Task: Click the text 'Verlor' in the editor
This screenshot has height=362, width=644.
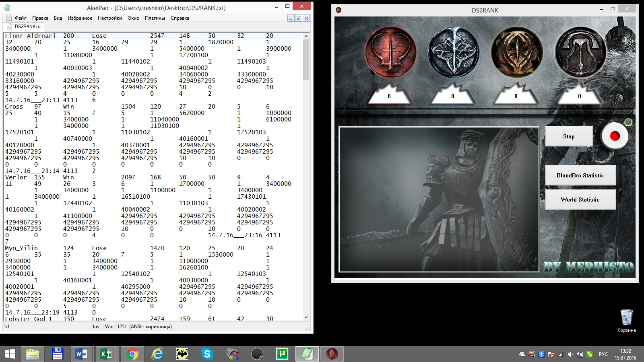Action: coord(16,177)
